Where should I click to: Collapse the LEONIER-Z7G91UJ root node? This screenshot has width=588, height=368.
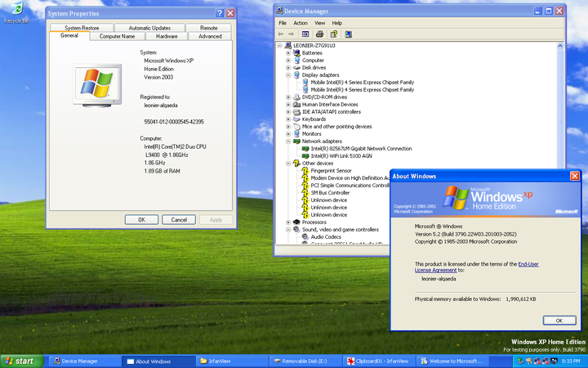point(279,46)
